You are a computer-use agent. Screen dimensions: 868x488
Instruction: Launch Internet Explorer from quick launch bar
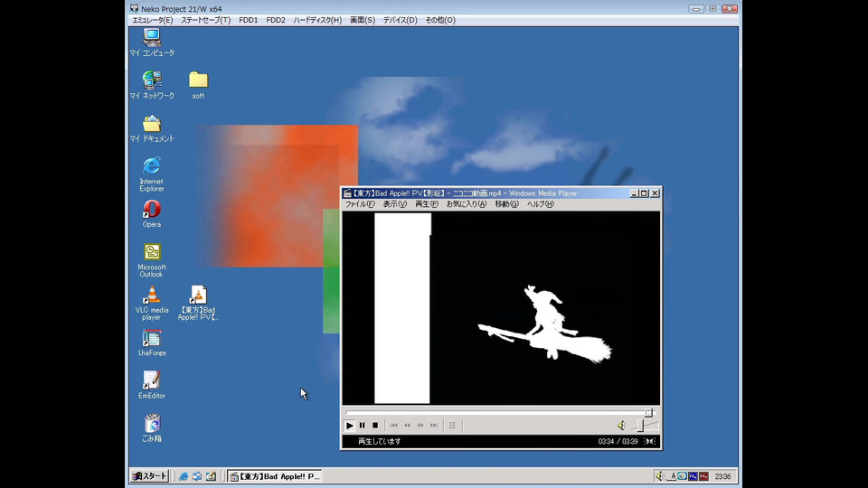coord(184,476)
